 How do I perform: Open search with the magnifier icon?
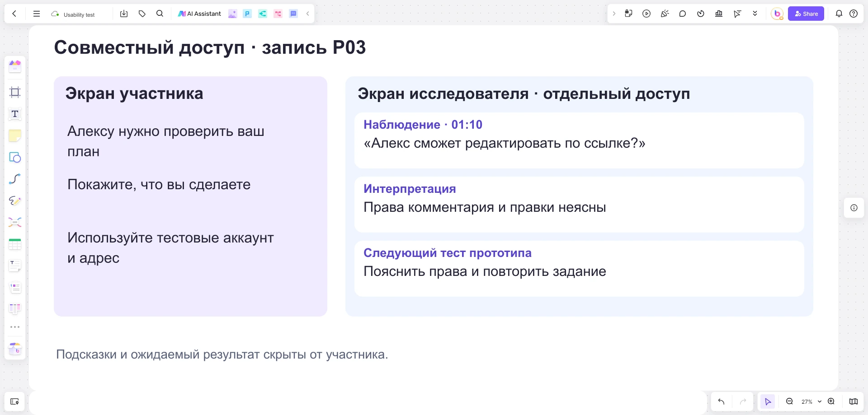(x=160, y=14)
